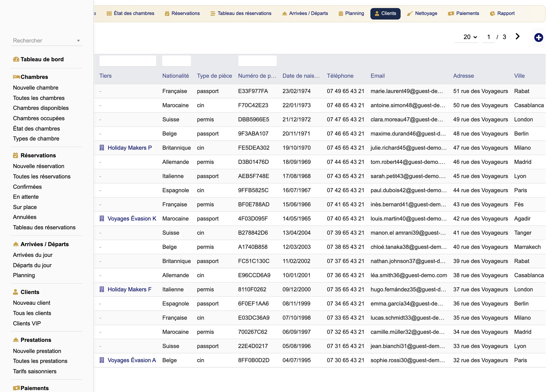551x392 pixels.
Task: Click the Clients person icon in sidebar
Action: coord(16,292)
